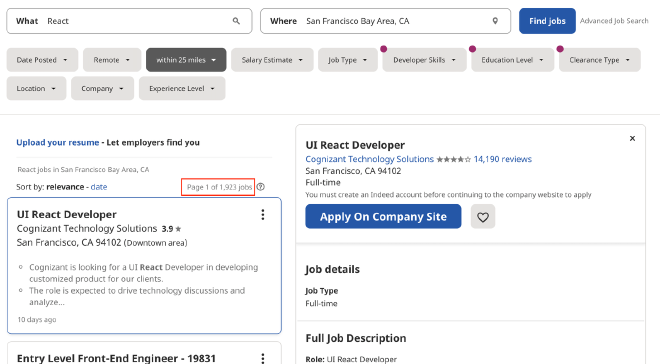Click the 'relevance' sort label

65,187
